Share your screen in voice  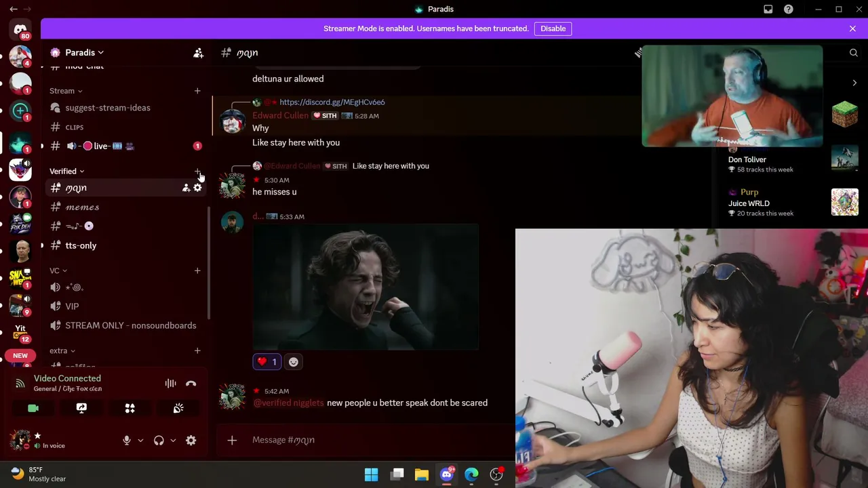(x=81, y=408)
